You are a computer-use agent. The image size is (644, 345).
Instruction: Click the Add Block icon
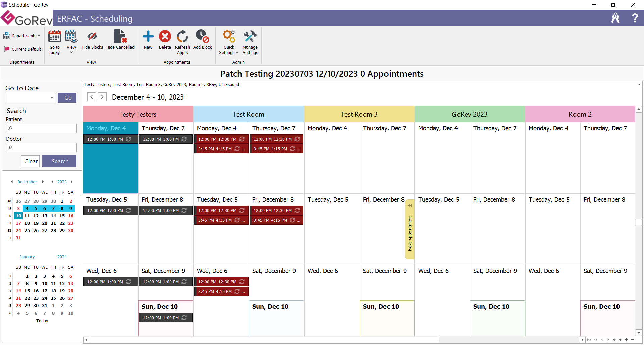pyautogui.click(x=202, y=37)
